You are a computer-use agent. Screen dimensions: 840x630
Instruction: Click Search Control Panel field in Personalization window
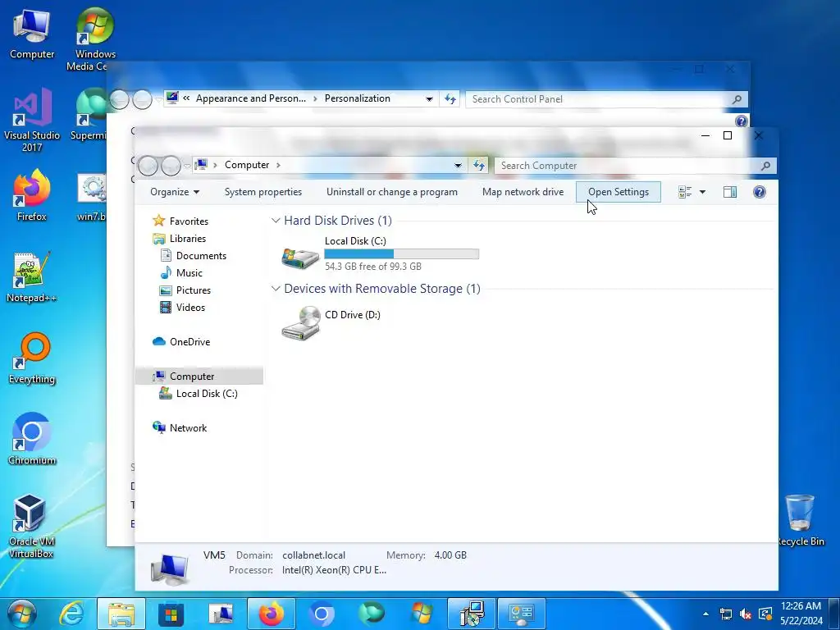click(606, 99)
